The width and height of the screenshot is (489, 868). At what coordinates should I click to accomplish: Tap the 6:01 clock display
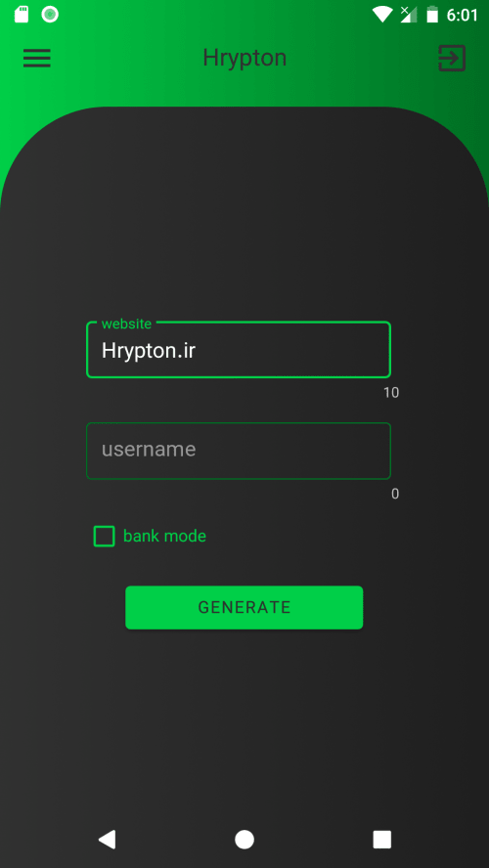462,15
